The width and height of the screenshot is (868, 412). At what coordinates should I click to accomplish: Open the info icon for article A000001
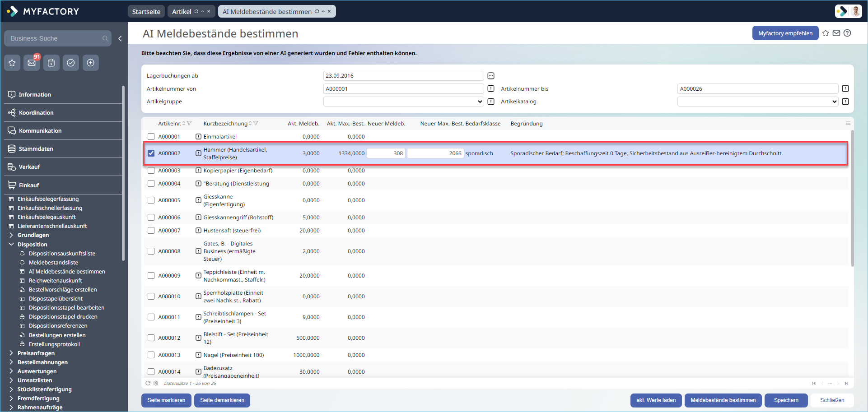click(198, 137)
